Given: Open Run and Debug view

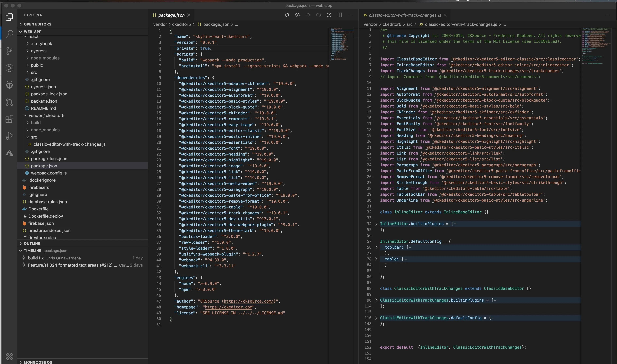Looking at the screenshot, I should pos(9,136).
